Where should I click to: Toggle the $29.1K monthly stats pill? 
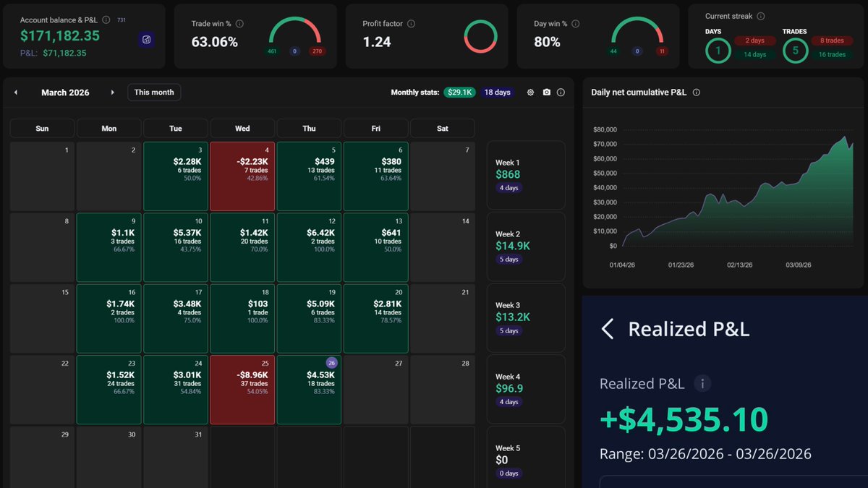tap(459, 93)
